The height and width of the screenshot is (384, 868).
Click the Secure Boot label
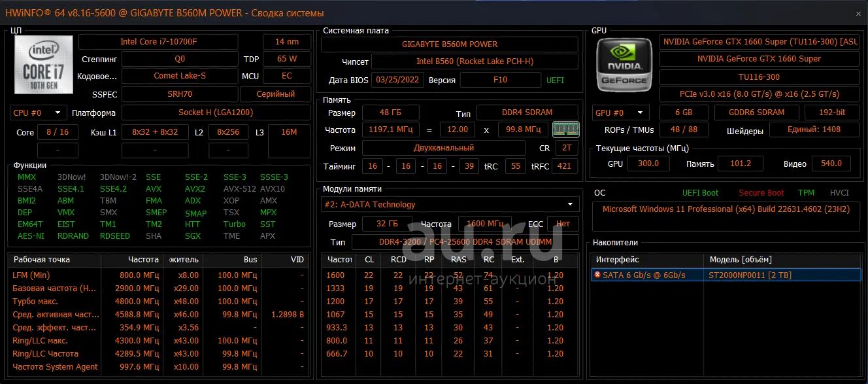(761, 193)
